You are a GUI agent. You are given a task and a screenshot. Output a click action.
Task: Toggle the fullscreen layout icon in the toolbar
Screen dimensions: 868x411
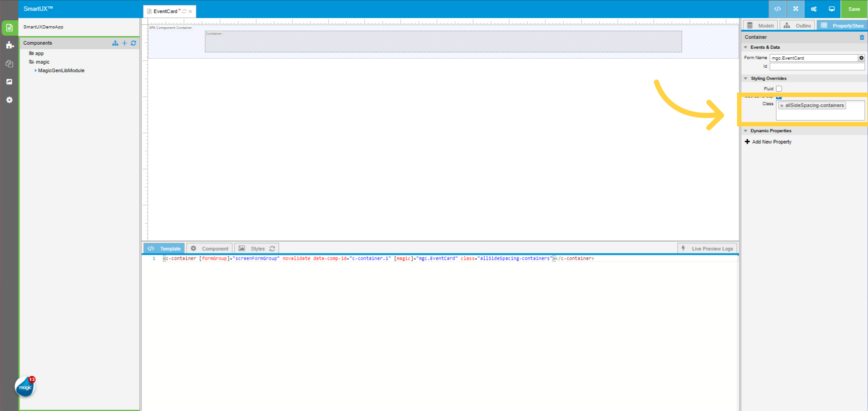point(795,9)
